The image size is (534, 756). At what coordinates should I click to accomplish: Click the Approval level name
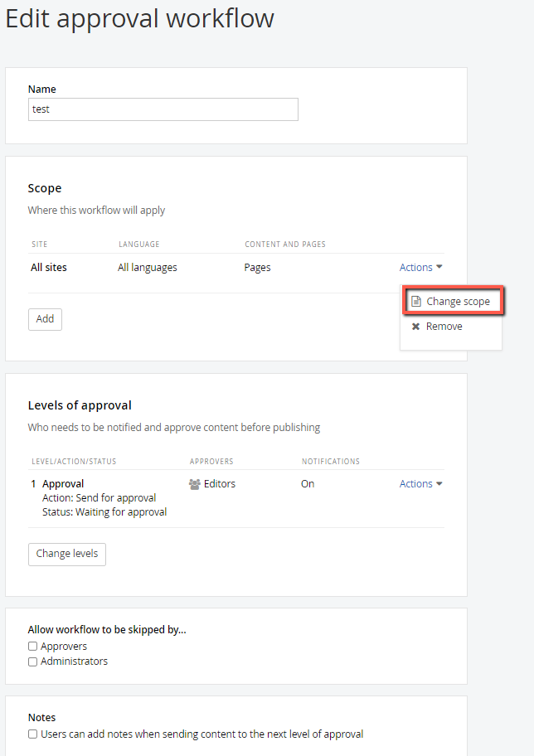(x=63, y=483)
